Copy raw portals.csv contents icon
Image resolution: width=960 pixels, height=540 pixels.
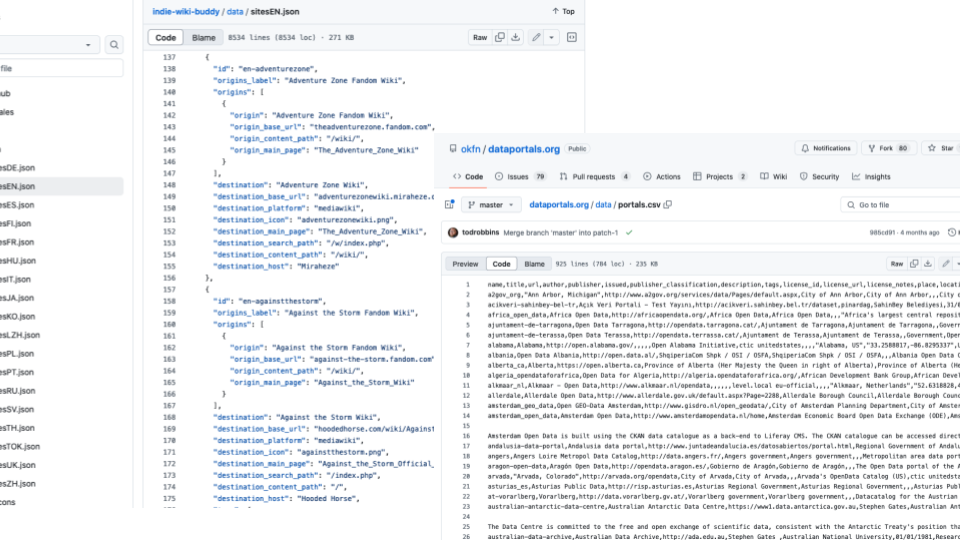914,264
